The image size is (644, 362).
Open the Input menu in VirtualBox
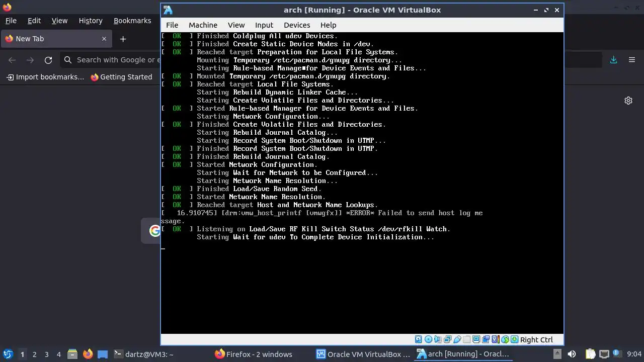[264, 25]
